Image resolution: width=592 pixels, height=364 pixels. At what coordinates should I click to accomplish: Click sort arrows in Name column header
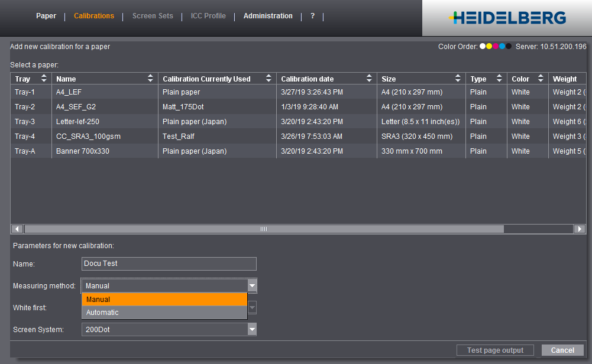150,79
